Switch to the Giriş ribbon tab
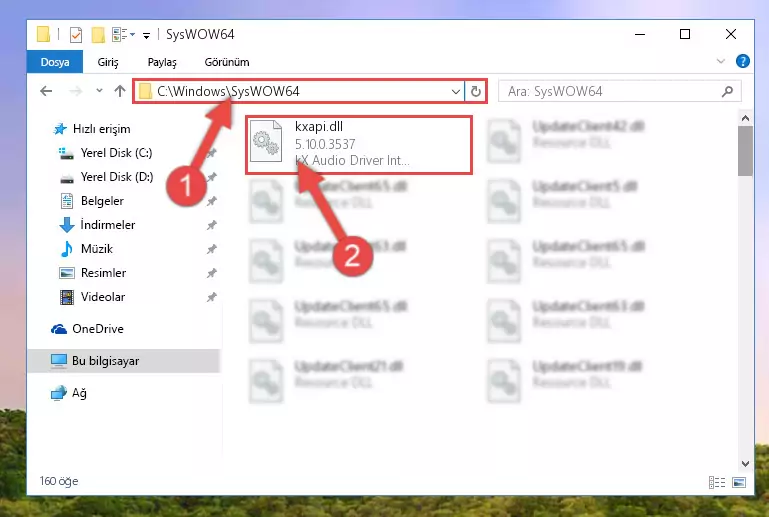Image resolution: width=769 pixels, height=517 pixels. 108,62
